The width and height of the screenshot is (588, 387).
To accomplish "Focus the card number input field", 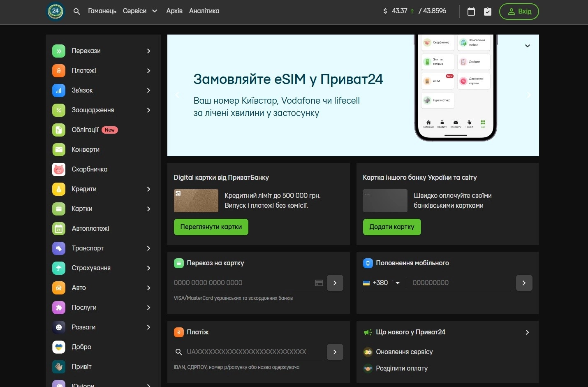I will pos(243,283).
